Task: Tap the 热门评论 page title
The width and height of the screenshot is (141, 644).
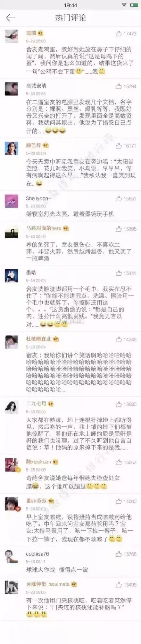Action: point(70,18)
